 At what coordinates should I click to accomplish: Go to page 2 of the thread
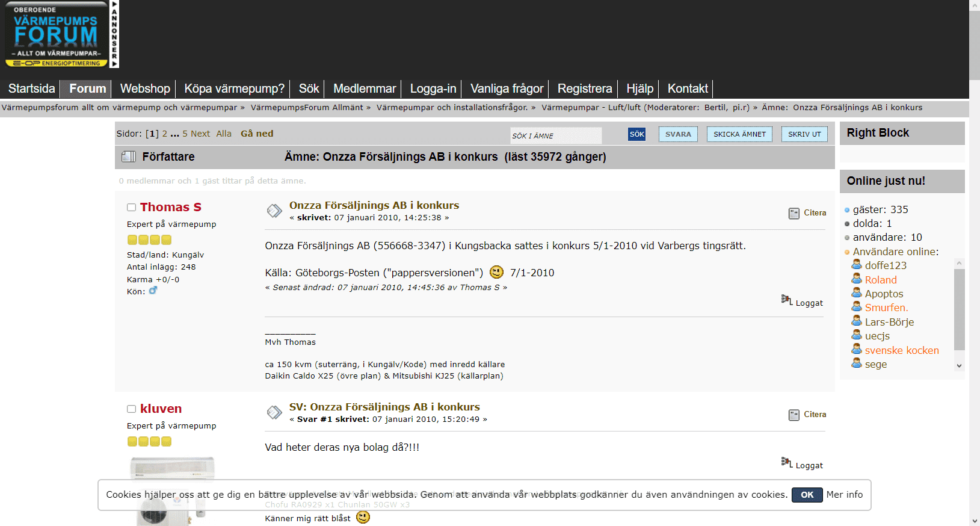coord(165,134)
